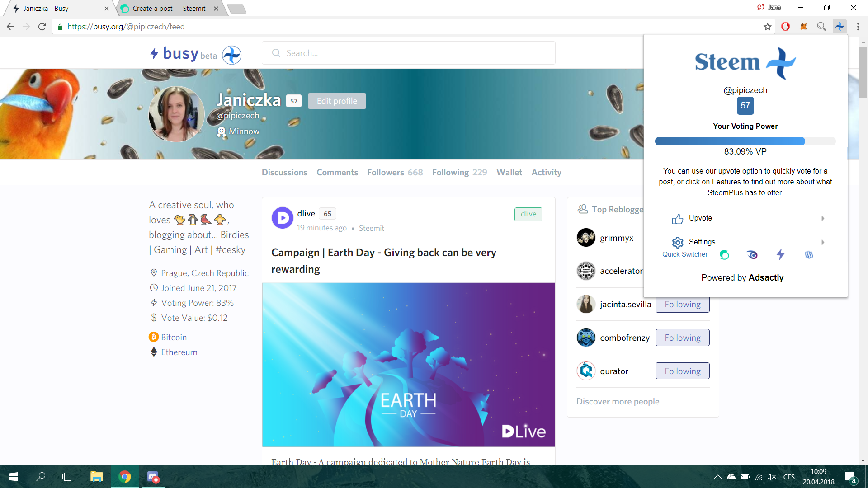Screen dimensions: 868x488
Task: Click Janiczka profile picture
Action: tap(176, 114)
